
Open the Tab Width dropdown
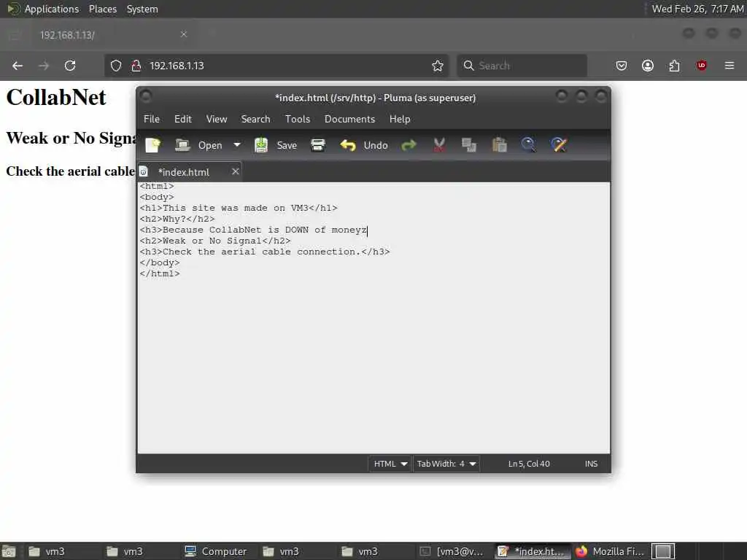tap(446, 464)
